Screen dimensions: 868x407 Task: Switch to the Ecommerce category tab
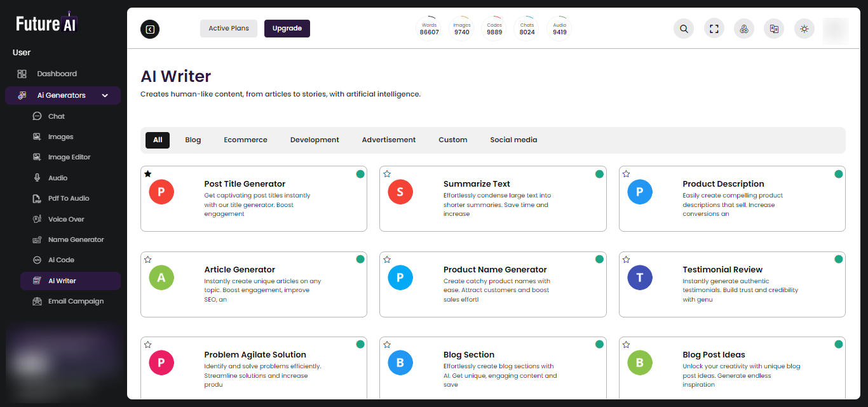[245, 139]
